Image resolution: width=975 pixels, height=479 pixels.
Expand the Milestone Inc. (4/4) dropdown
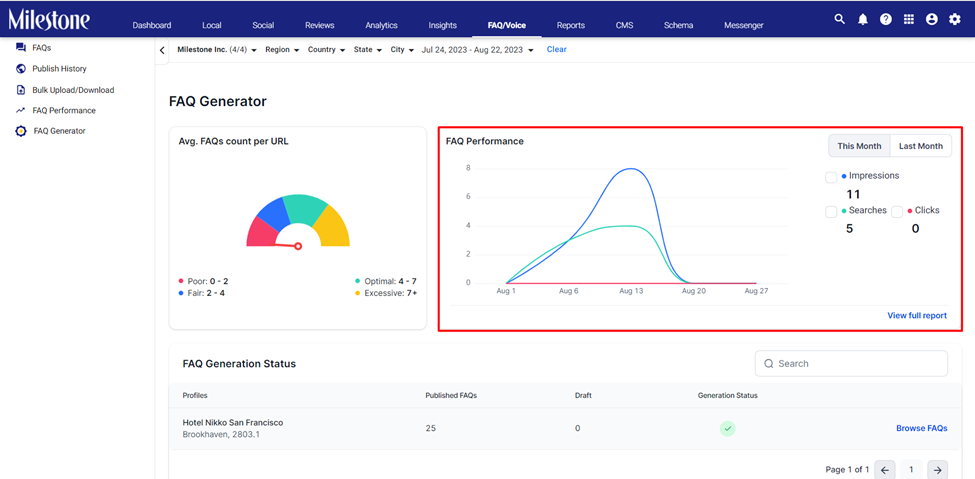217,50
